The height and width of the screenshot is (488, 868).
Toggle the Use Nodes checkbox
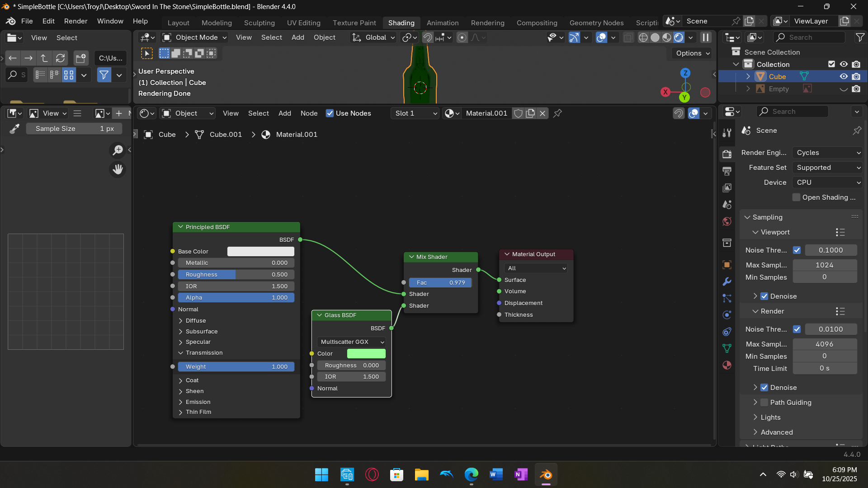click(x=330, y=113)
